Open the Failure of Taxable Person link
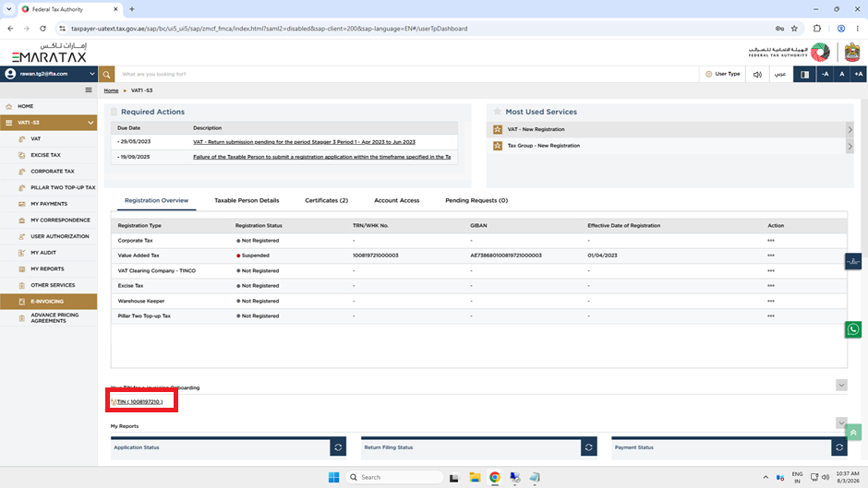The width and height of the screenshot is (868, 488). [x=321, y=157]
